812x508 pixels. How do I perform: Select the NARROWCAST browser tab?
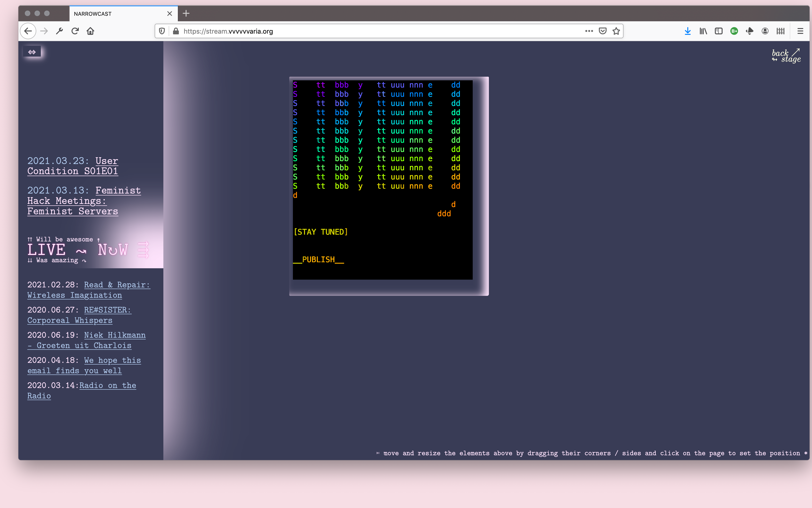point(123,14)
